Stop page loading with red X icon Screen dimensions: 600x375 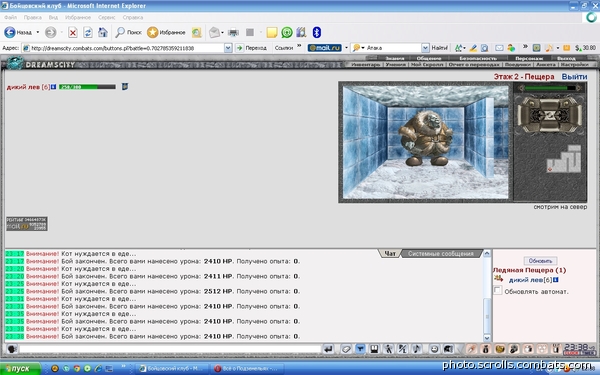(73, 33)
